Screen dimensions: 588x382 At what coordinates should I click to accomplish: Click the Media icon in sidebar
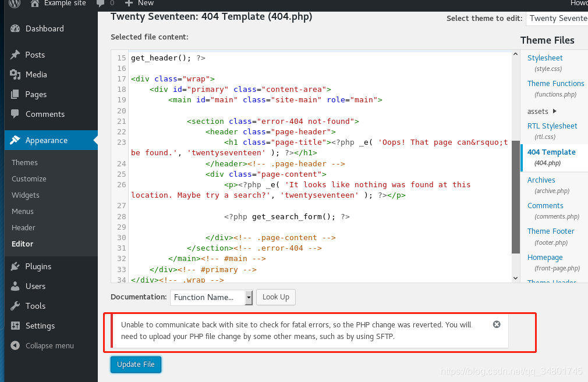point(15,74)
